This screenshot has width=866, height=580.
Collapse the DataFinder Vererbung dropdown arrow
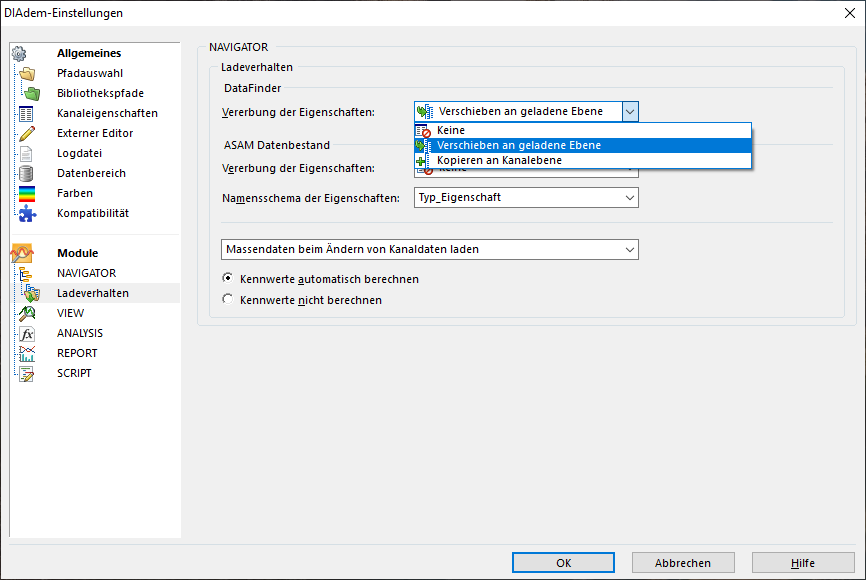[629, 112]
